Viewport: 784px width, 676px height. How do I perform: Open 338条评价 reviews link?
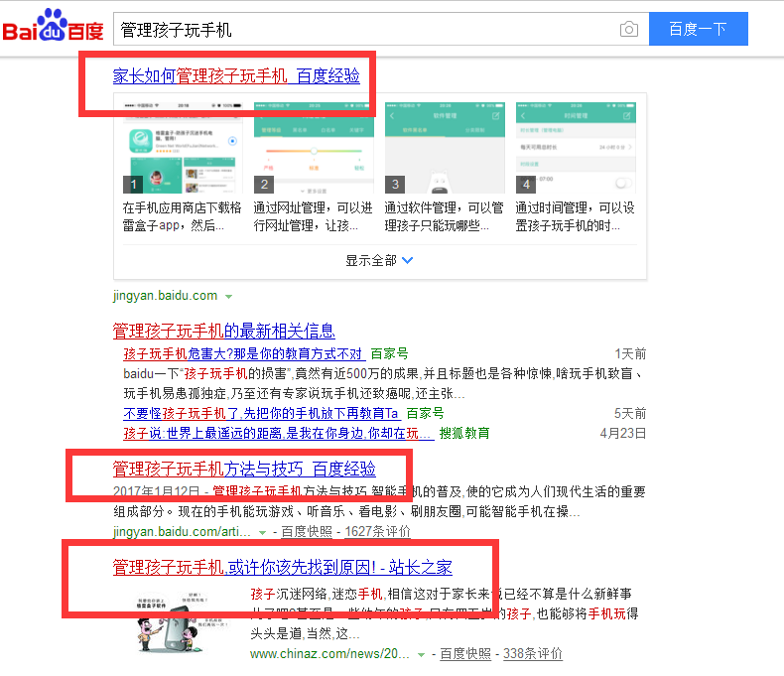click(533, 653)
